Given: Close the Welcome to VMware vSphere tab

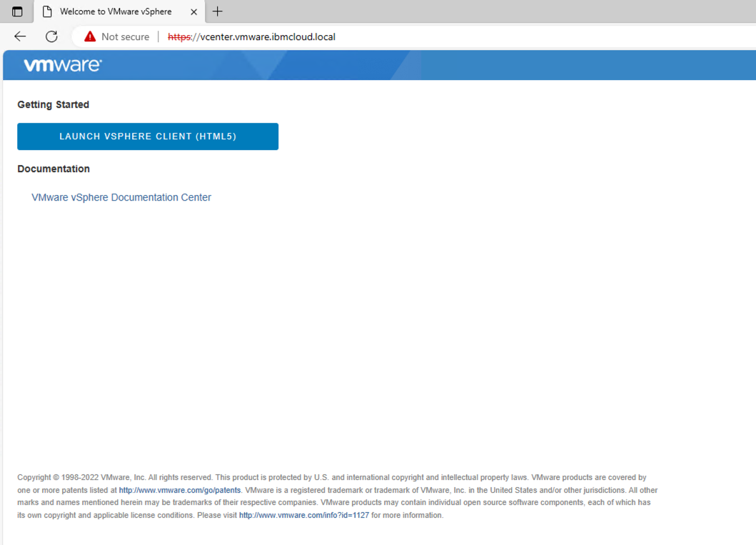Looking at the screenshot, I should [x=194, y=12].
